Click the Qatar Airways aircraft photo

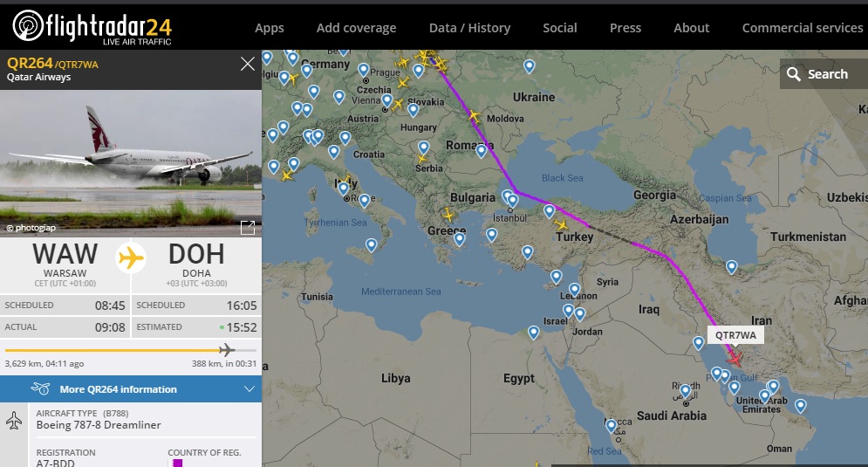[x=131, y=163]
